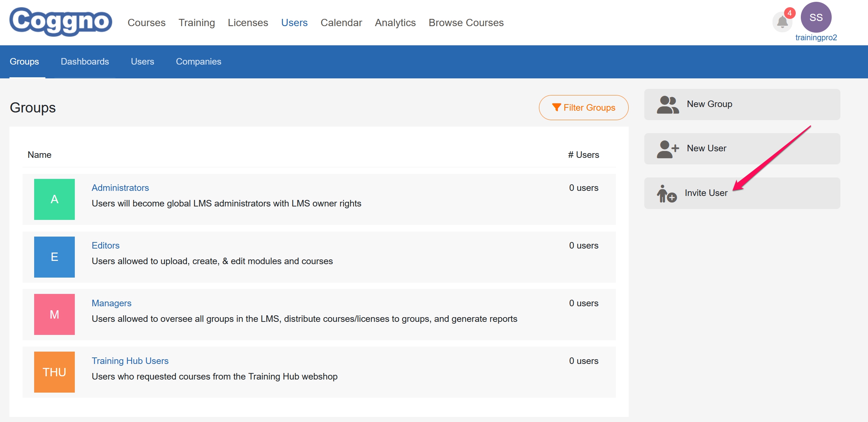Switch to the Users tab in blue bar

coord(142,62)
